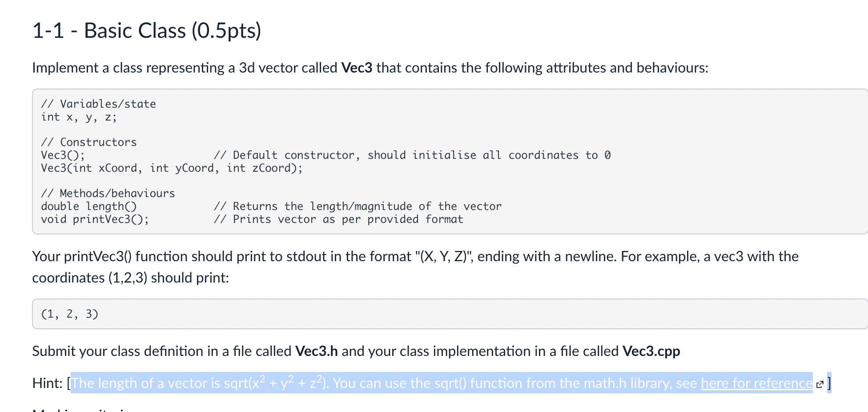Click the "Vec3();" default constructor declaration
The image size is (868, 412).
(x=63, y=155)
